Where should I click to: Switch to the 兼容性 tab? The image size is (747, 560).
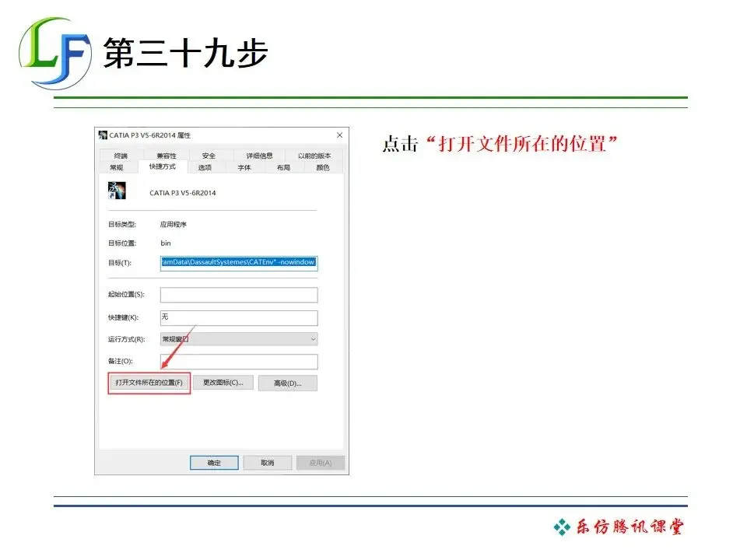point(167,156)
